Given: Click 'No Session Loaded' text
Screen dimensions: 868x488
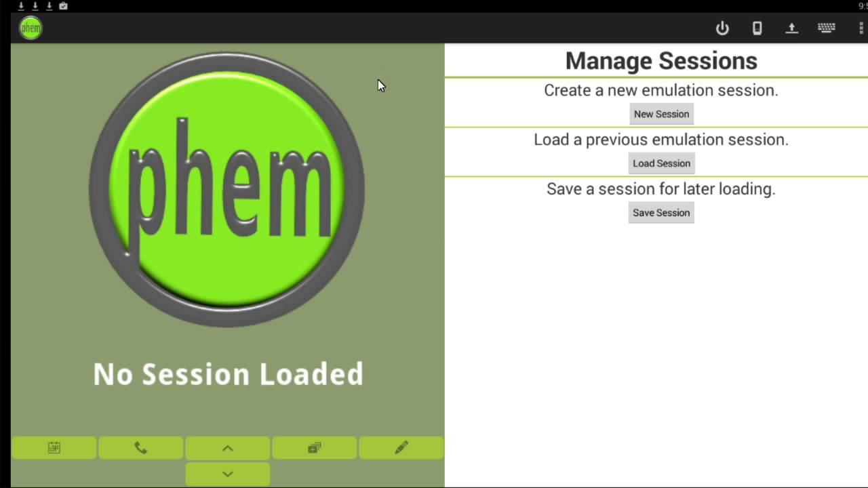Looking at the screenshot, I should click(x=228, y=374).
